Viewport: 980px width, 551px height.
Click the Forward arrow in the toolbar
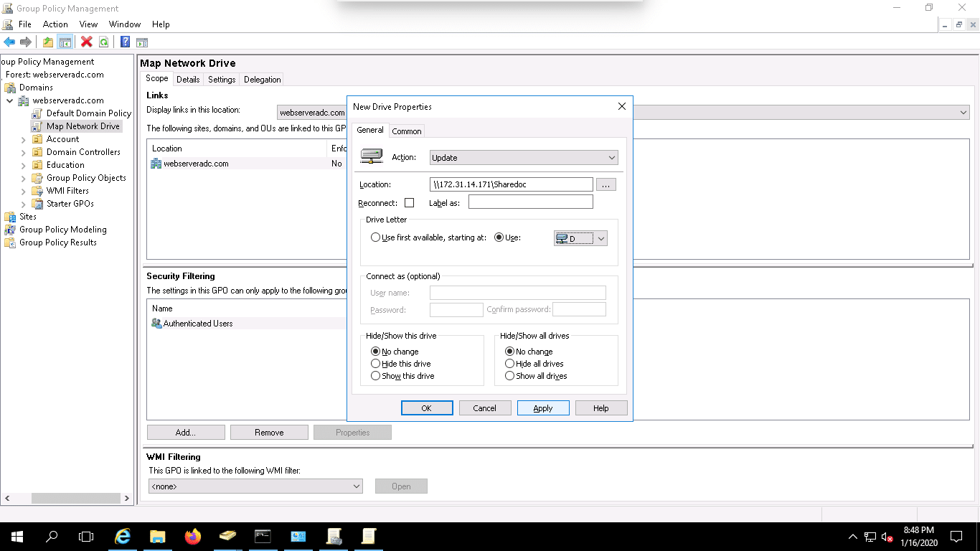(26, 42)
